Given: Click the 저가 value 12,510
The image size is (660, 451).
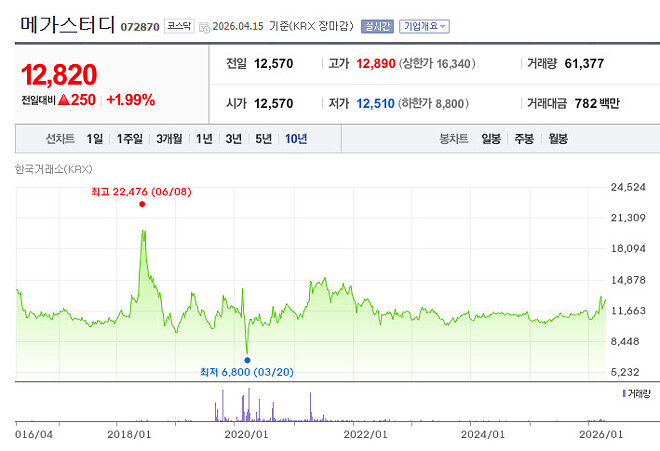Looking at the screenshot, I should 375,104.
